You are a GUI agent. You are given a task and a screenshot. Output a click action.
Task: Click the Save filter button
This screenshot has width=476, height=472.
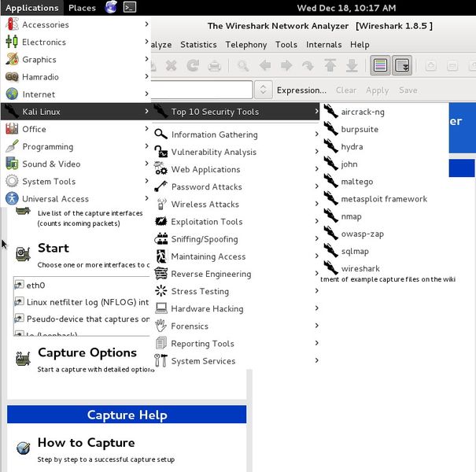[x=408, y=90]
